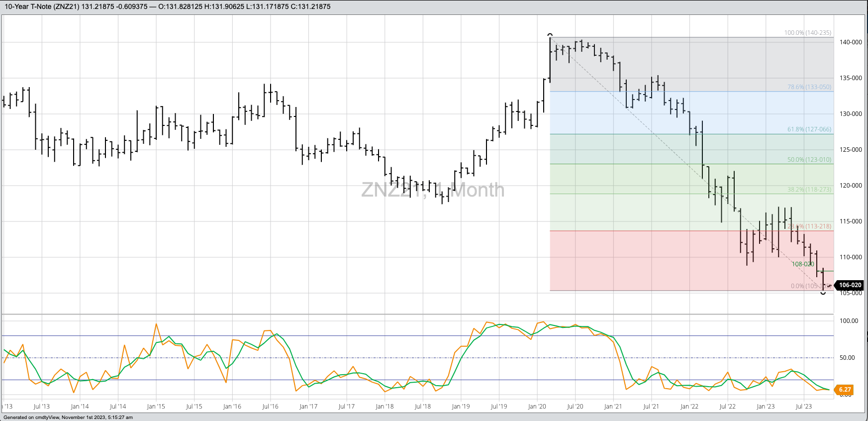Click the Jul '16 date on time axis
The height and width of the screenshot is (421, 868).
pyautogui.click(x=270, y=407)
